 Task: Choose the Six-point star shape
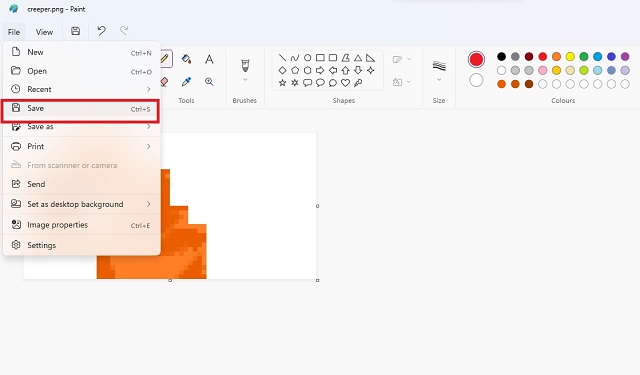(295, 83)
